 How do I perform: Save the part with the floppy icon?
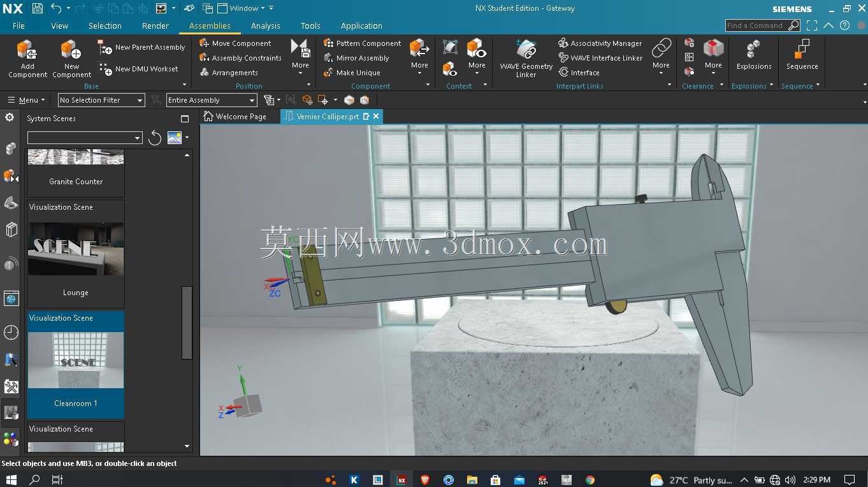pos(38,8)
